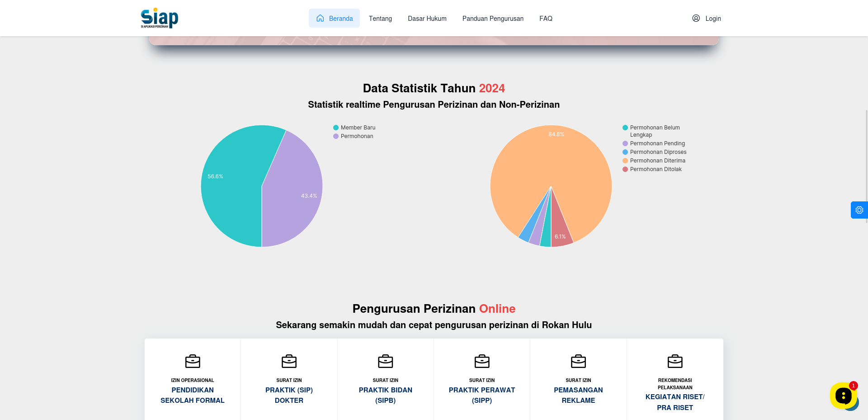Go to Panduan Pengurusan menu
The width and height of the screenshot is (868, 420).
[493, 19]
